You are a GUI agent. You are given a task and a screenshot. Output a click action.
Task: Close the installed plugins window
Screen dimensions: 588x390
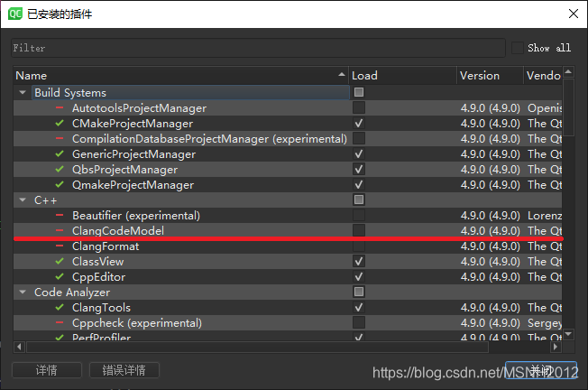point(574,14)
